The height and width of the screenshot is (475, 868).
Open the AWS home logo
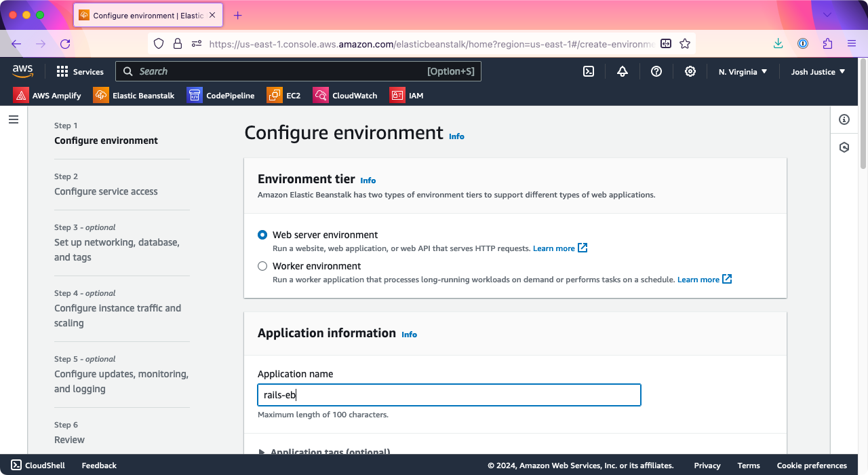[22, 71]
